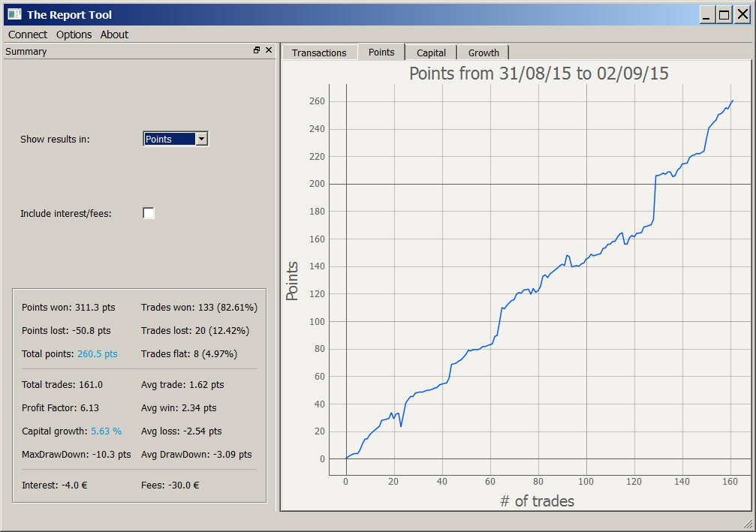Click Trades won: 133 (82.61%) text
The height and width of the screenshot is (532, 756).
click(x=199, y=308)
